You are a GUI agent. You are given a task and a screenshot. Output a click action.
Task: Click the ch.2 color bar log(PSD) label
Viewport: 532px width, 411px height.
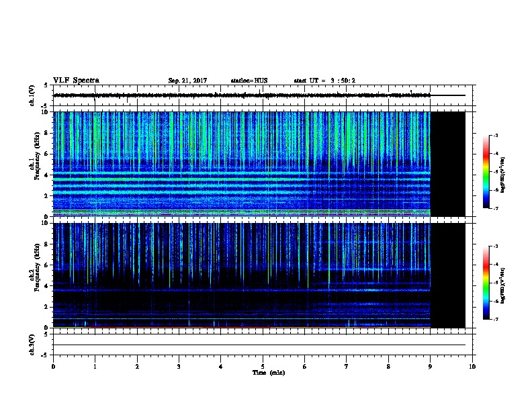pos(502,285)
